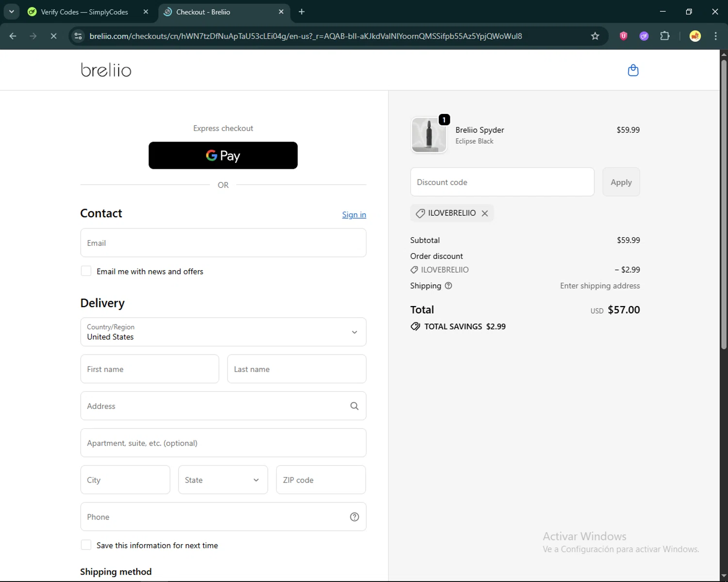This screenshot has width=728, height=582.
Task: Click the Sign in link
Action: coord(354,214)
